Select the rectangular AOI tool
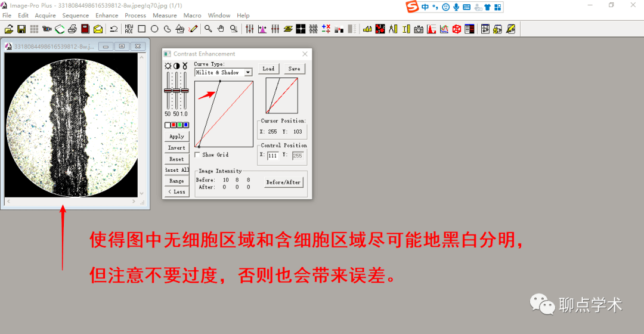Image resolution: width=644 pixels, height=334 pixels. click(x=142, y=29)
